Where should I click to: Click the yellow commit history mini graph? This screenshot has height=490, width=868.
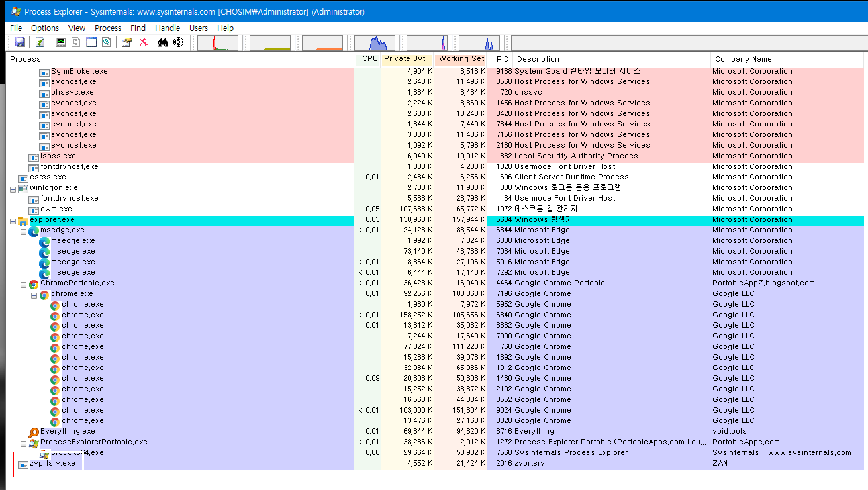(270, 43)
